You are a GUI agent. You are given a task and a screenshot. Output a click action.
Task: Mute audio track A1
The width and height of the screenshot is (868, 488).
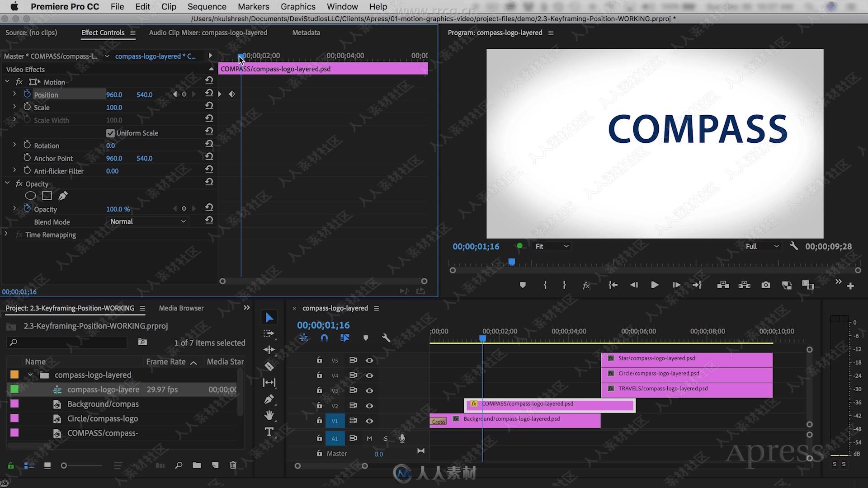pyautogui.click(x=369, y=438)
